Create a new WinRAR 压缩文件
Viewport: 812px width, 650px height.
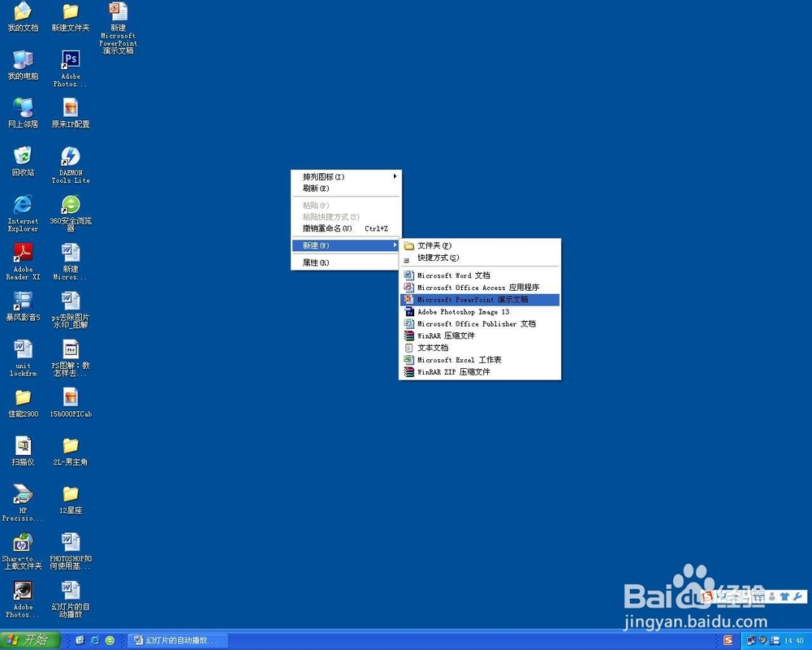[x=480, y=336]
